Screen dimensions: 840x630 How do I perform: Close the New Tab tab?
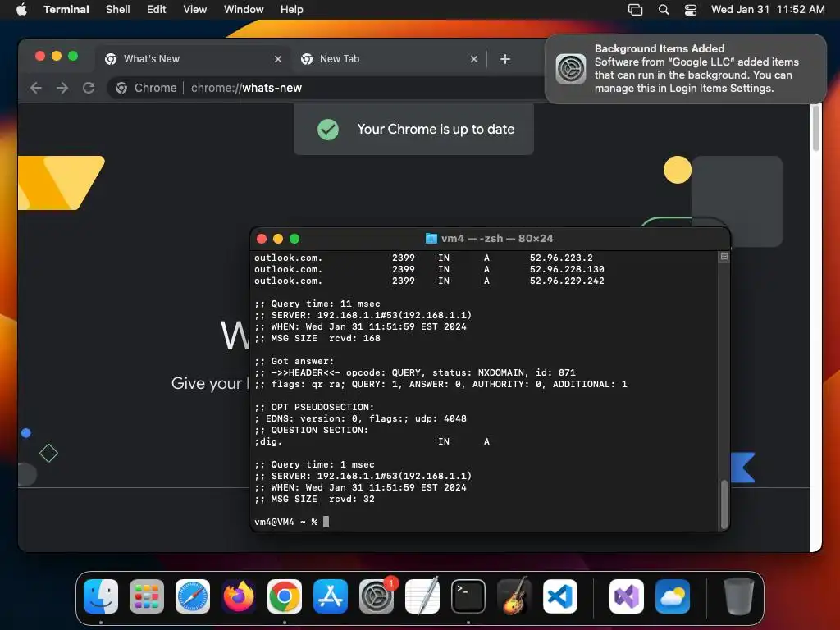point(473,59)
